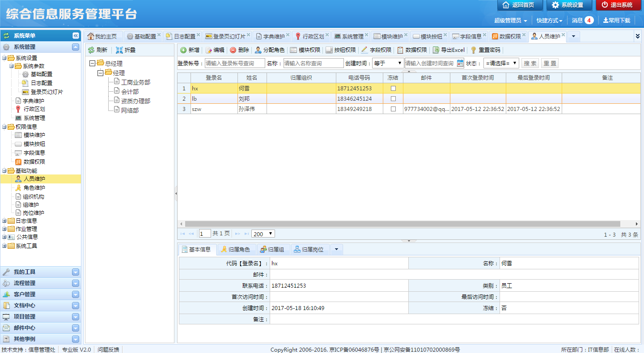Viewport: 644px width, 353px height.
Task: Open 模块权限 module permissions
Action: click(x=305, y=50)
